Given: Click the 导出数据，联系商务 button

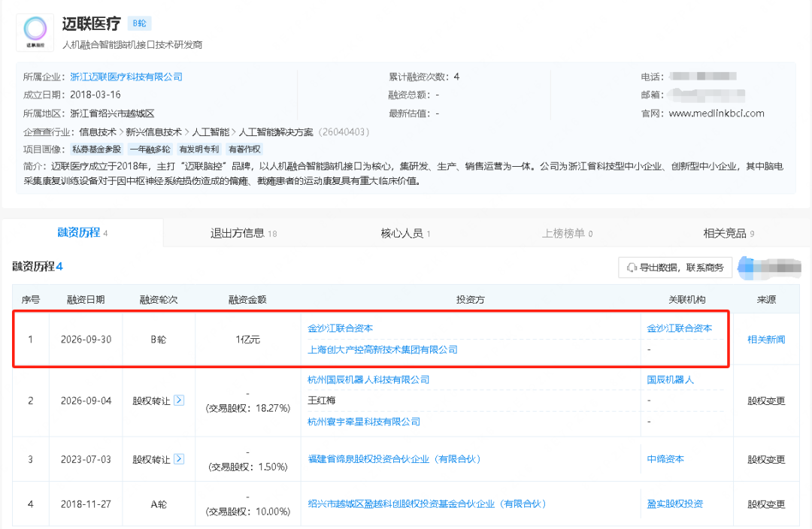Looking at the screenshot, I should pos(674,268).
